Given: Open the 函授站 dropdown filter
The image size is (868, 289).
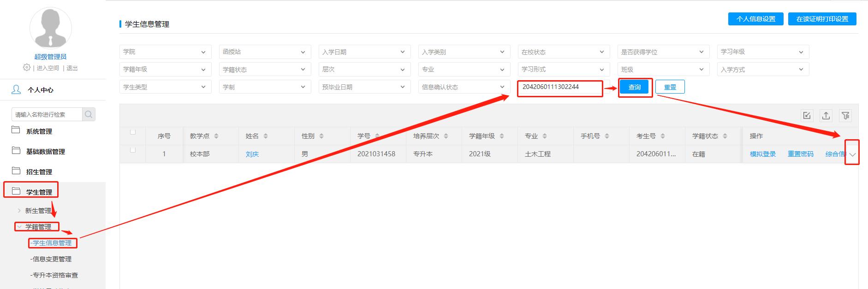Looking at the screenshot, I should tap(265, 52).
